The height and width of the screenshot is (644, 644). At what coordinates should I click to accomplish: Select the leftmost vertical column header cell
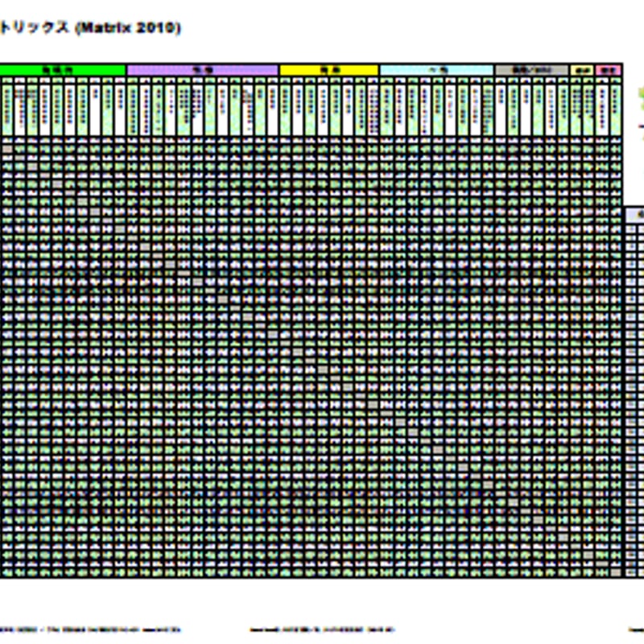(x=6, y=109)
